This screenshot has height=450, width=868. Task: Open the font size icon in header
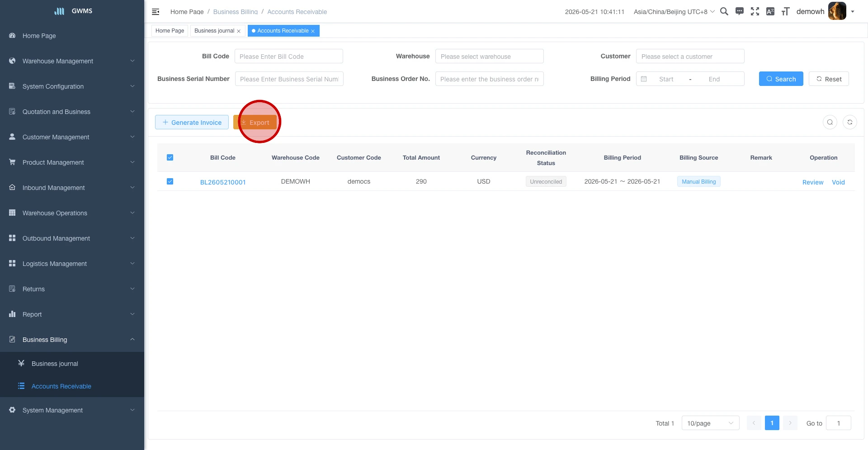(786, 11)
